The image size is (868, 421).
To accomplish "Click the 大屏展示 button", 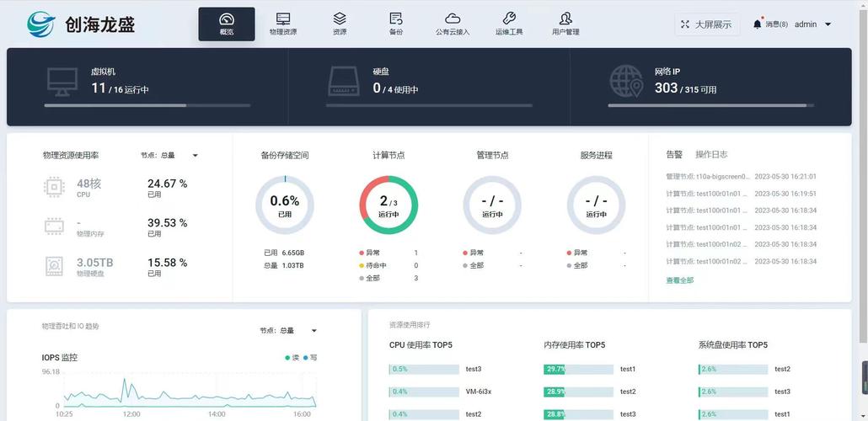I will click(707, 24).
